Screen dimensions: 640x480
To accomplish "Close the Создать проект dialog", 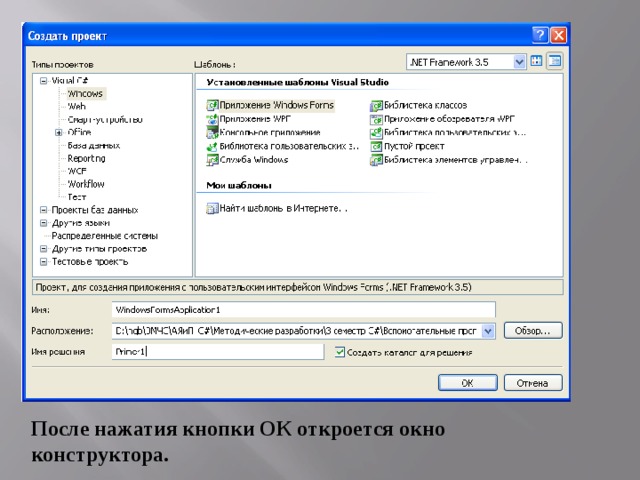I will 559,35.
